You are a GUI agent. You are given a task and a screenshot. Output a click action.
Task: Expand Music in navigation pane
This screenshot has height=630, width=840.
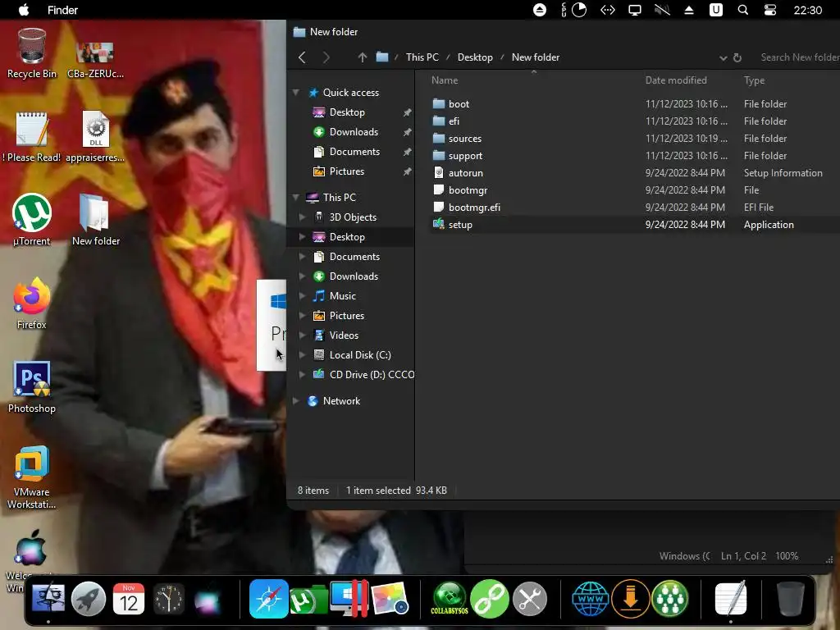click(303, 295)
